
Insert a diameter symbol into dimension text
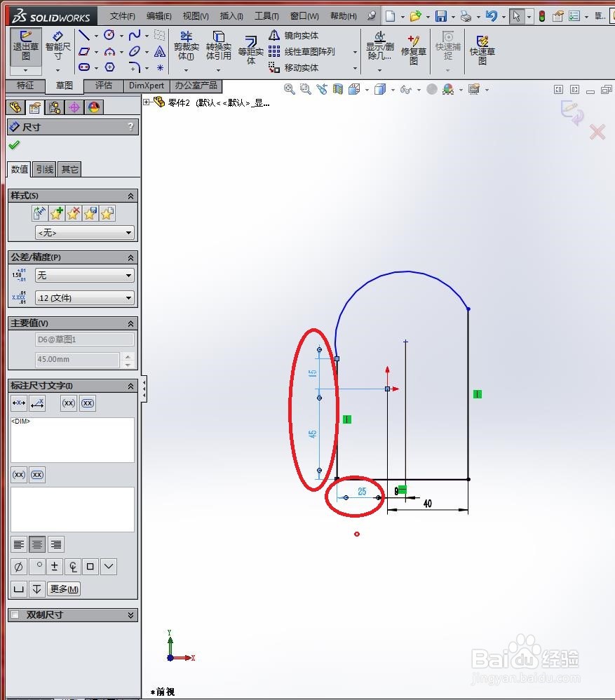click(x=19, y=566)
